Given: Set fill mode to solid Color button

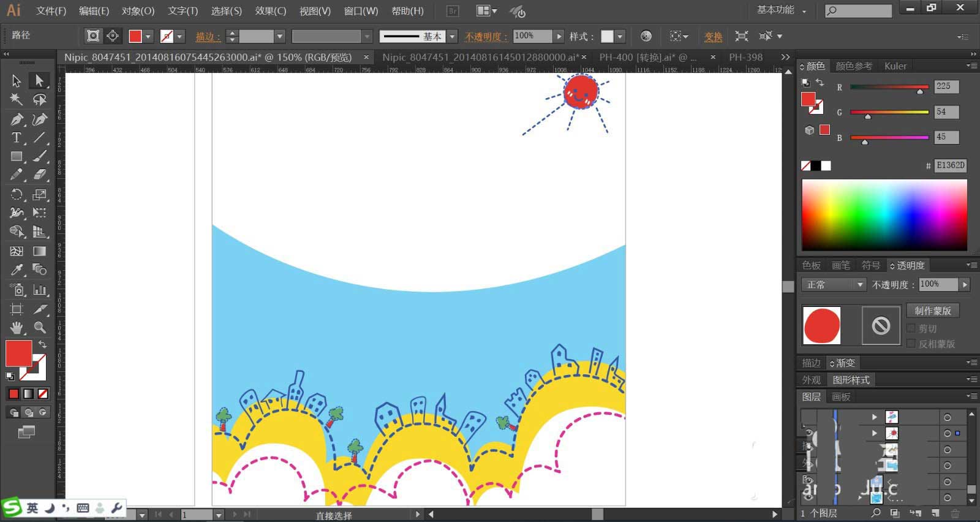Looking at the screenshot, I should click(x=13, y=394).
